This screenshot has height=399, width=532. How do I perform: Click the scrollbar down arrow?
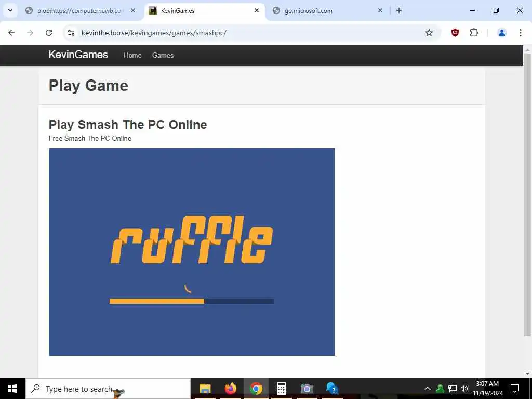[x=527, y=374]
